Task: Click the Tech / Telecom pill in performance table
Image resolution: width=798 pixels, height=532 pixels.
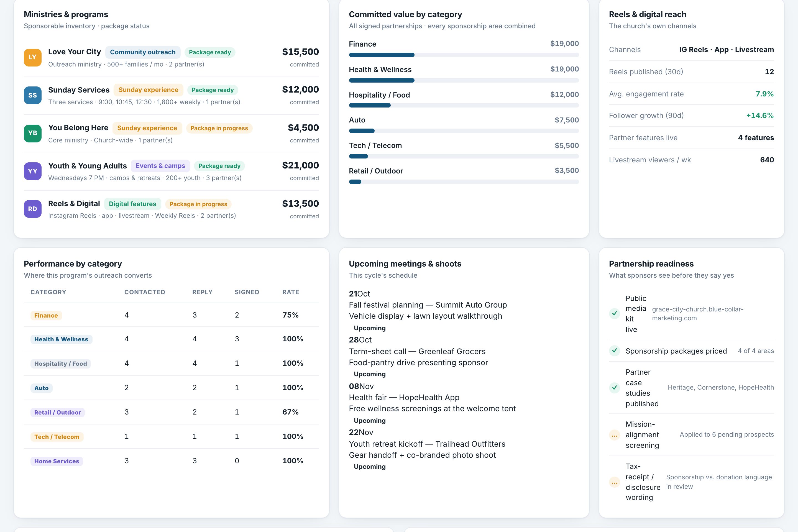Action: coord(57,437)
